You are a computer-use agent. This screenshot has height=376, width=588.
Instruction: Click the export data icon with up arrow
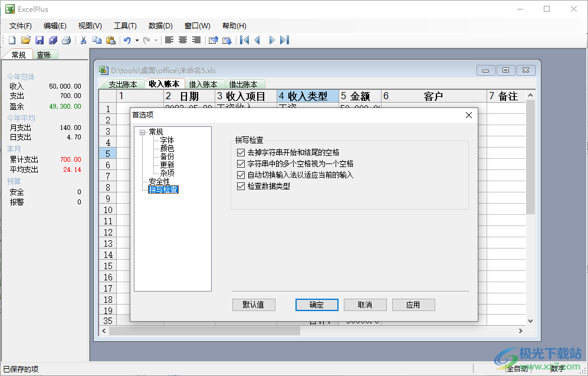tap(213, 40)
